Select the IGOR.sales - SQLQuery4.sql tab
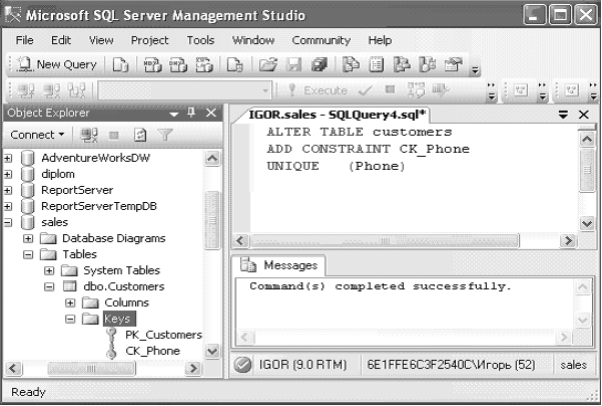 click(x=337, y=115)
